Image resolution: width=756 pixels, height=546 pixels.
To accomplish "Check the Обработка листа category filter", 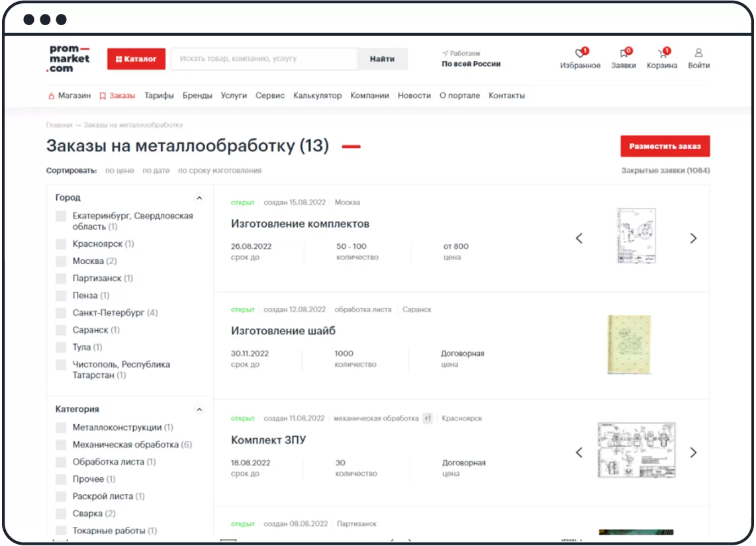I will pyautogui.click(x=61, y=462).
